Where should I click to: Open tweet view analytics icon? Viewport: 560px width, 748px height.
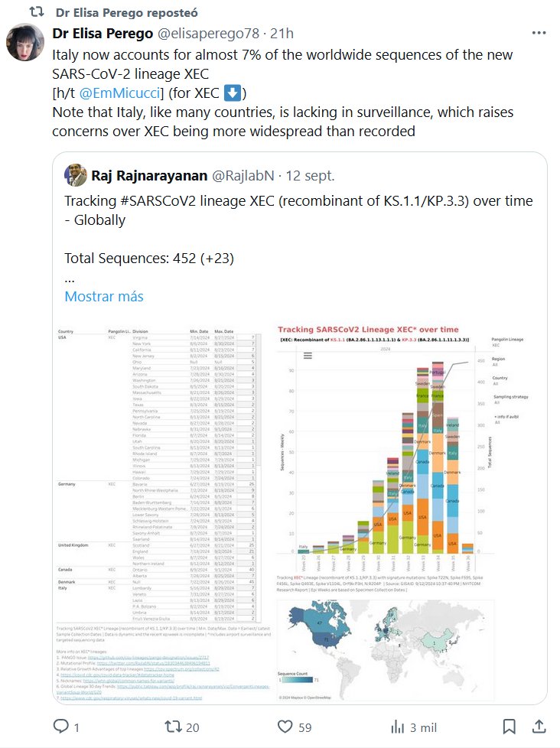tap(398, 725)
